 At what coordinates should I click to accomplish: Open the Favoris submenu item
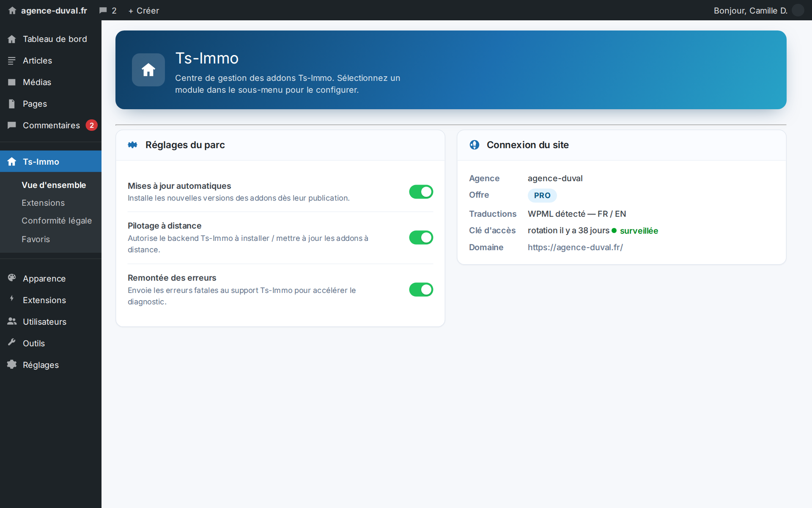[36, 239]
